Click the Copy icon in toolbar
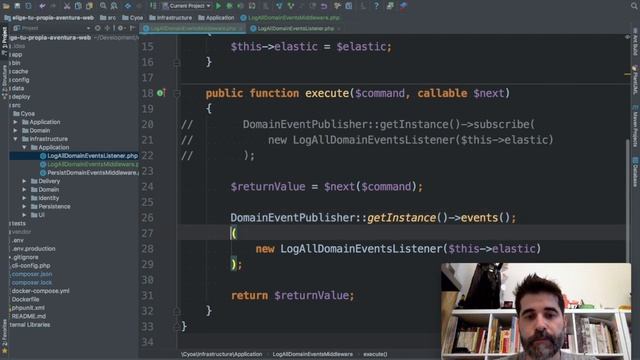640x360 pixels. (x=78, y=6)
